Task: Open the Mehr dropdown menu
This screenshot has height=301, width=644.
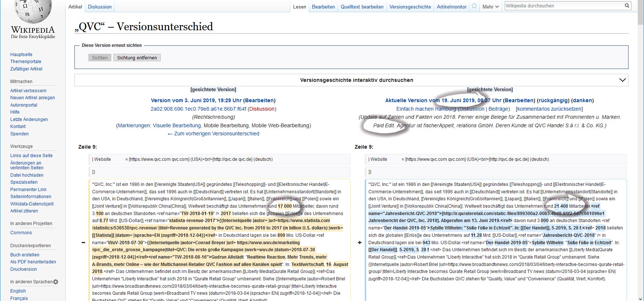Action: 490,7
